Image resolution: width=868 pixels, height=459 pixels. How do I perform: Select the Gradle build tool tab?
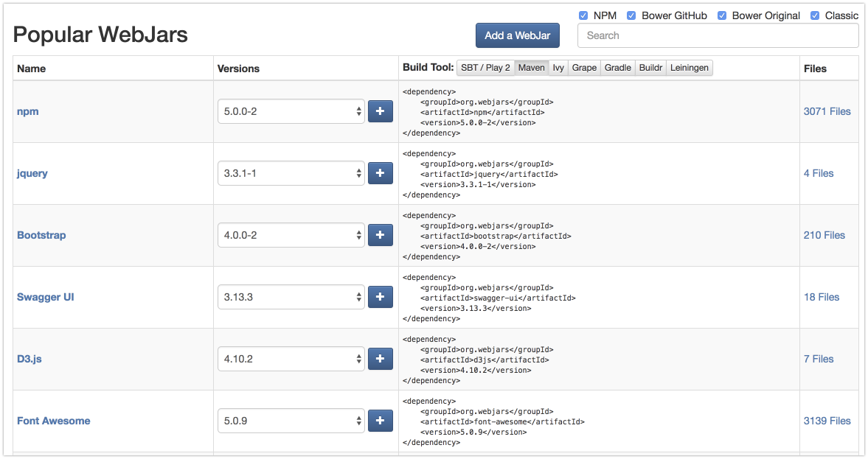618,68
